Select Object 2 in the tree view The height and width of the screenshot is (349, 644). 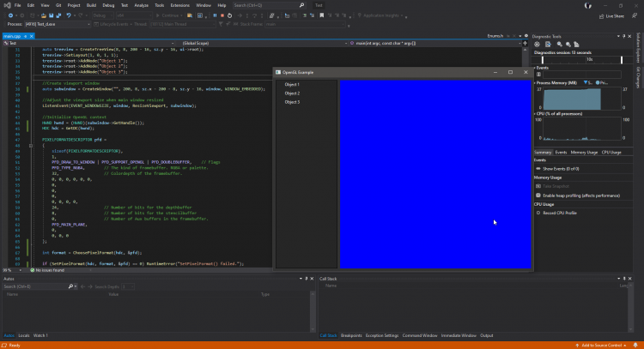coord(293,93)
